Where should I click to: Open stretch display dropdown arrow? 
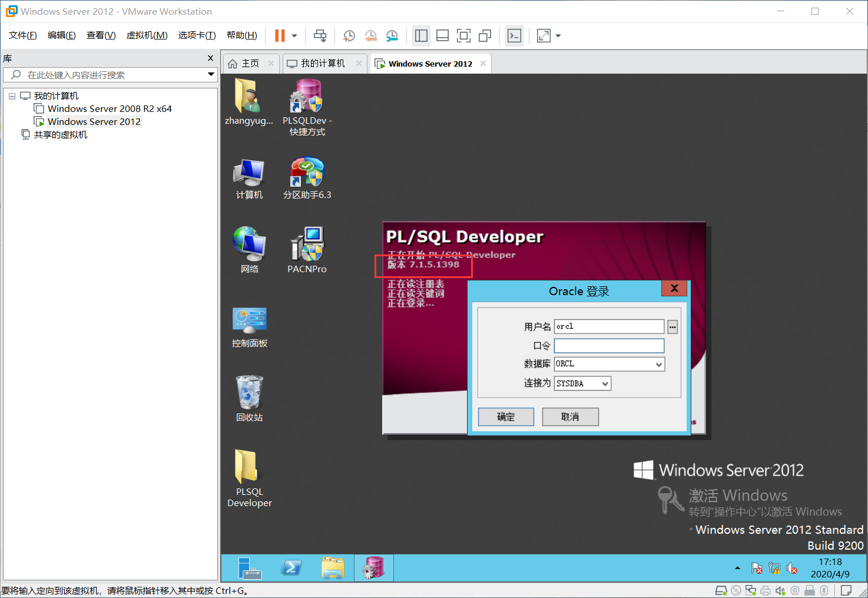(x=558, y=36)
